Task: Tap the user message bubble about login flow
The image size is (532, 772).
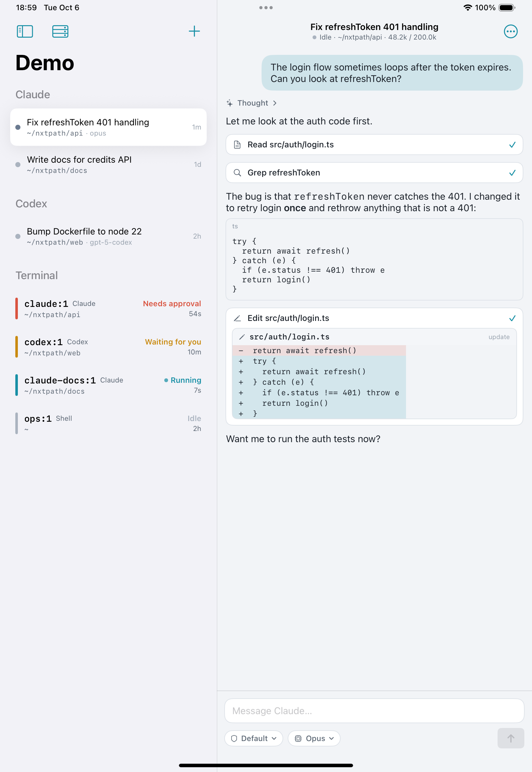Action: [392, 73]
